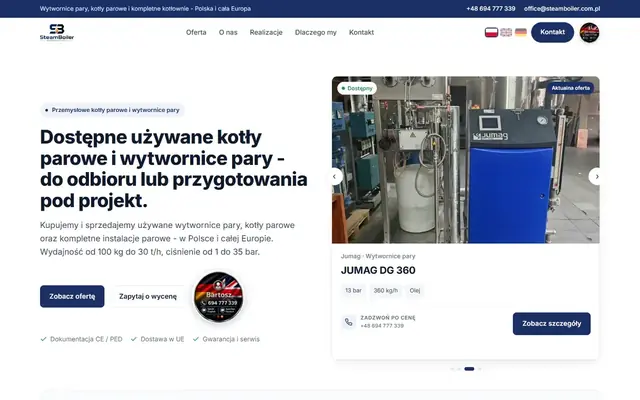The image size is (640, 400).
Task: Show next offer in carousel
Action: (x=597, y=176)
